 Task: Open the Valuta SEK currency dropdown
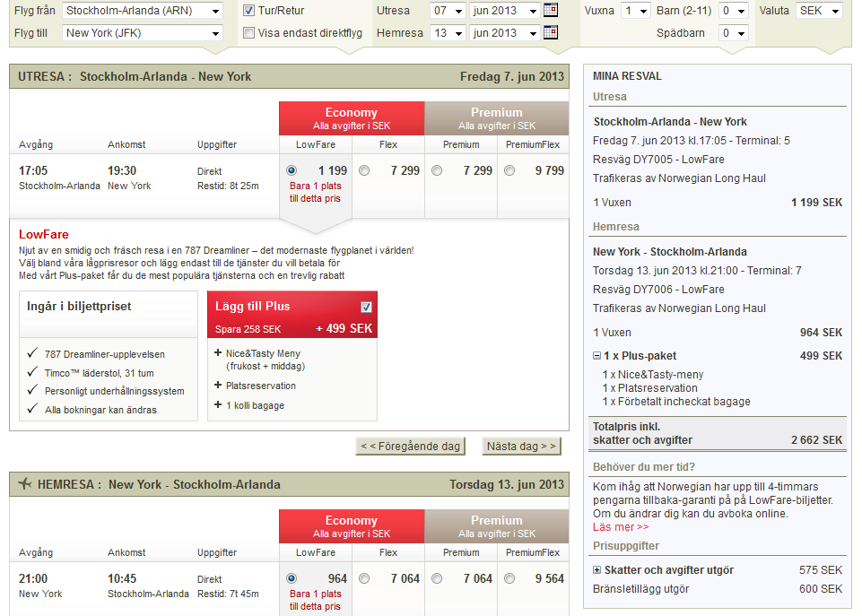click(x=819, y=11)
